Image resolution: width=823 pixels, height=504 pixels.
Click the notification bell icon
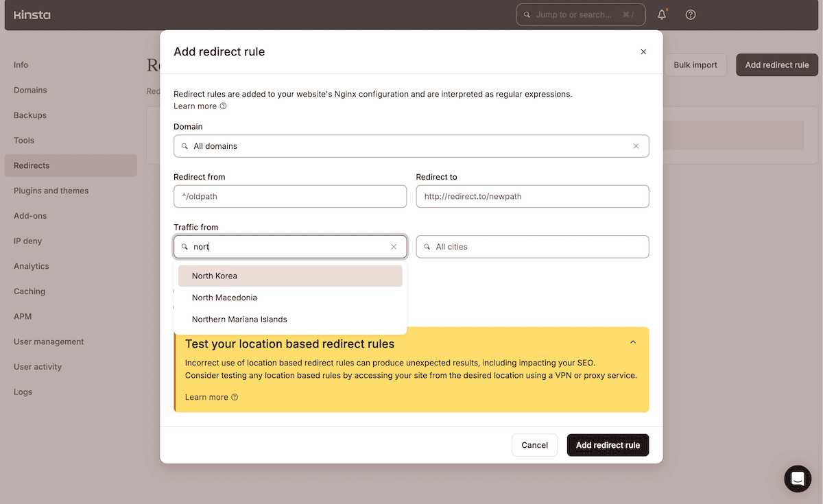pos(662,14)
